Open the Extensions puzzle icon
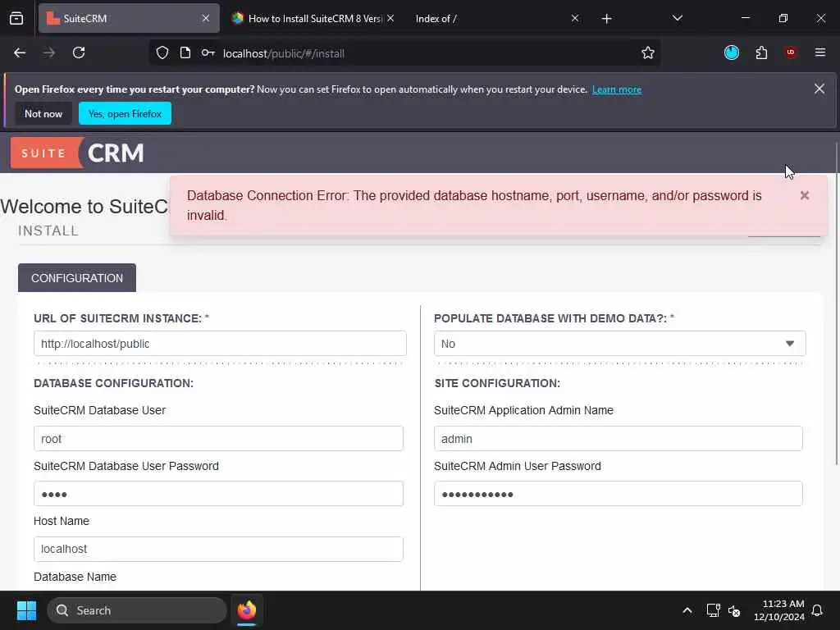This screenshot has width=840, height=630. 761,53
